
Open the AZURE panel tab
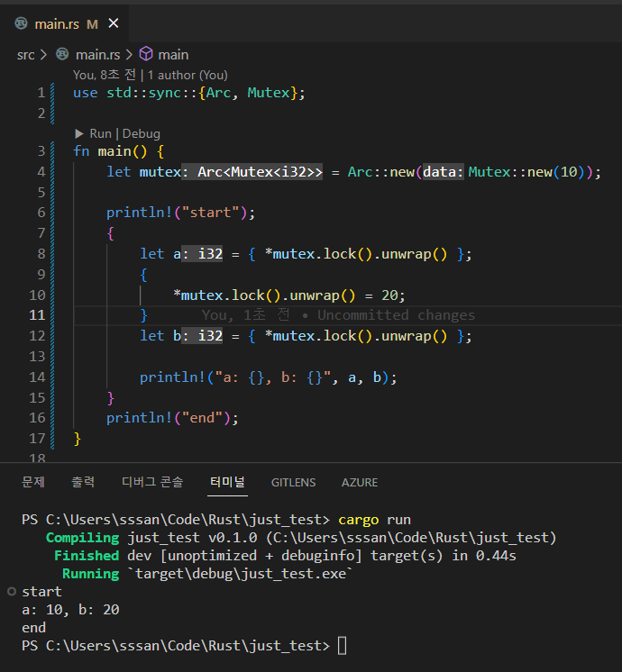[359, 482]
